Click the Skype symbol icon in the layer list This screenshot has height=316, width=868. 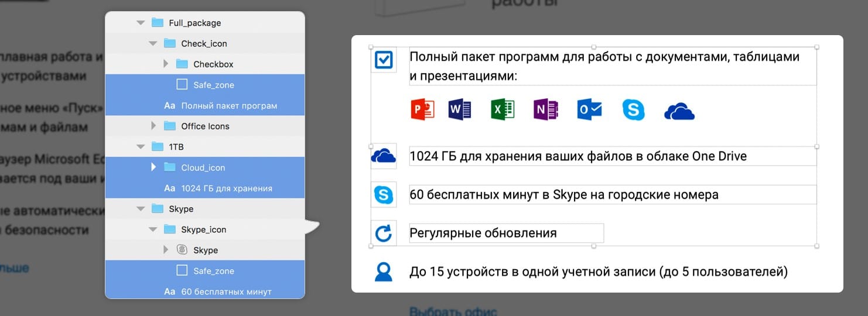coord(182,250)
